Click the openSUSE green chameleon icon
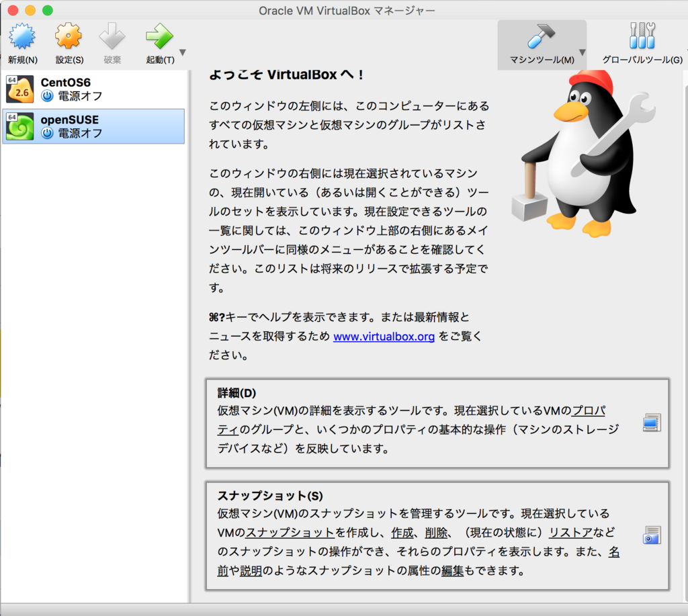Image resolution: width=688 pixels, height=616 pixels. click(x=19, y=126)
